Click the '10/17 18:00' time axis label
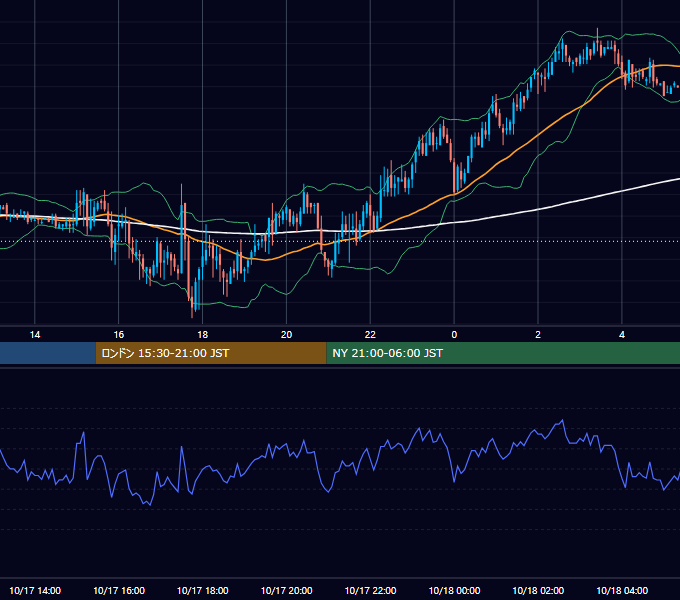 [x=203, y=590]
